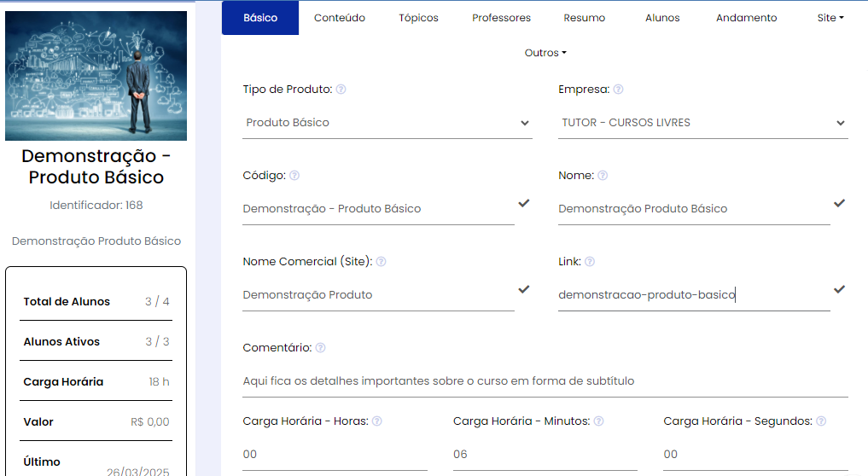Click the Comentário text field
This screenshot has width=868, height=476.
(545, 381)
